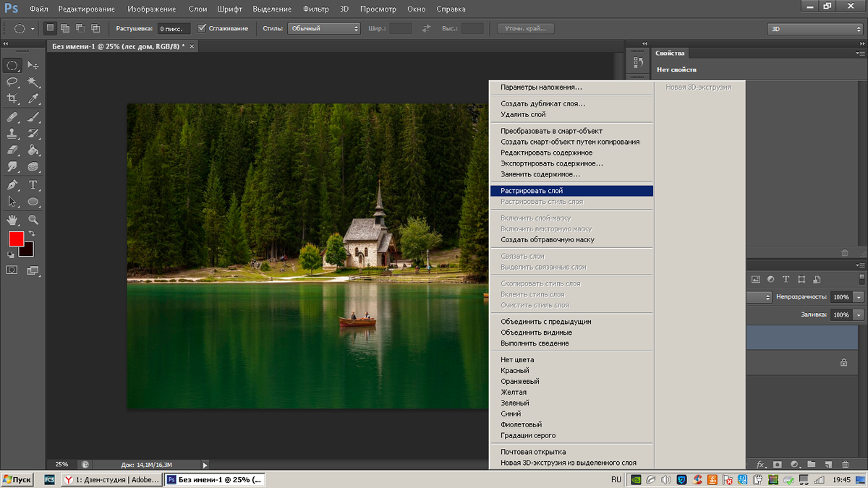Click the zoom percentage field 25%
The image size is (868, 488).
61,464
